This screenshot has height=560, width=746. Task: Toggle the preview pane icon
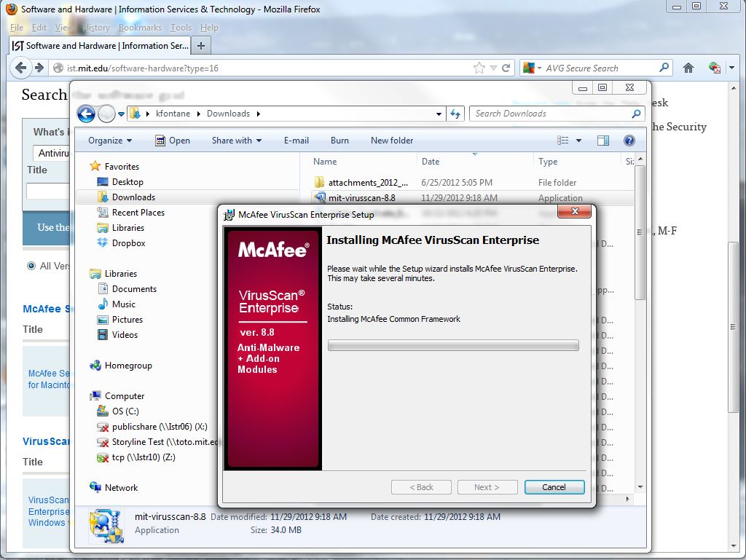coord(603,141)
